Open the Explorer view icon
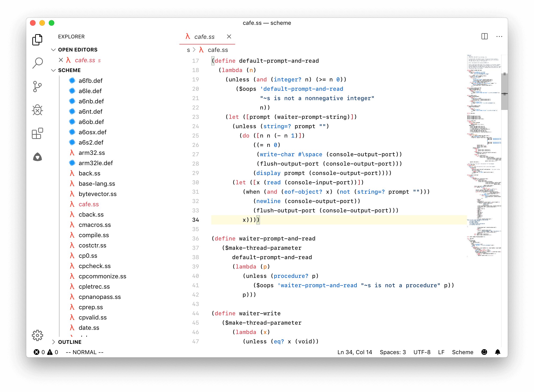The image size is (534, 392). 37,39
